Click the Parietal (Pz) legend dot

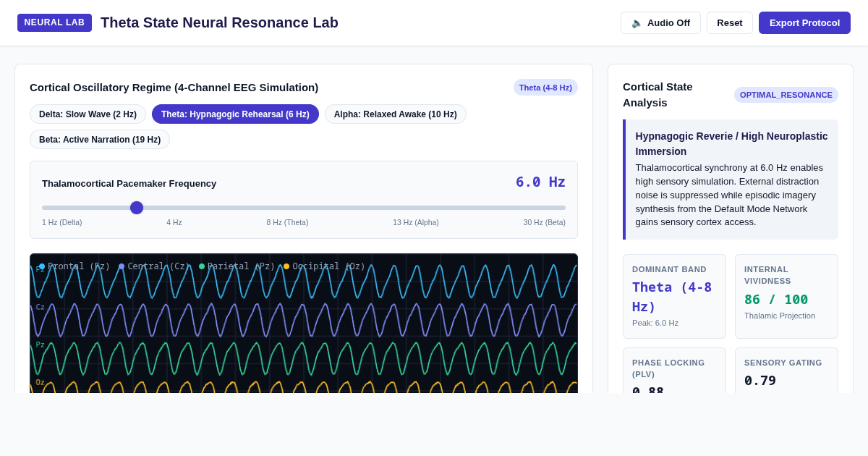tap(202, 266)
